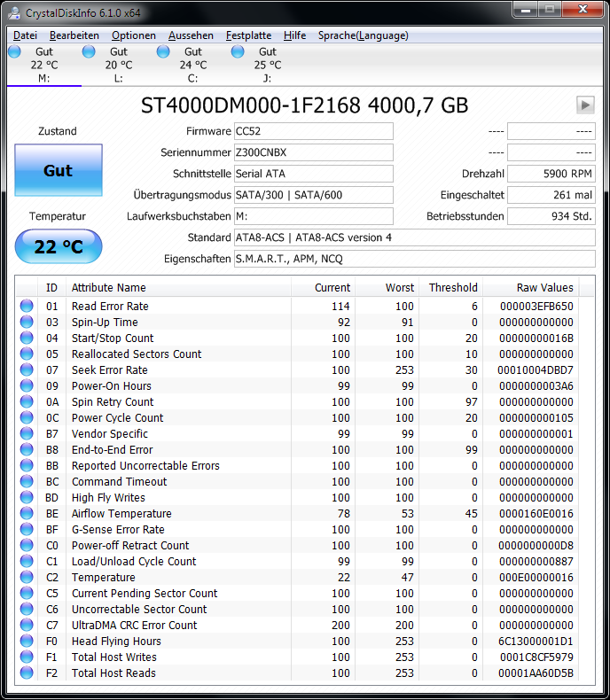Select the Gut 24 °C C: disk tab

[x=193, y=65]
